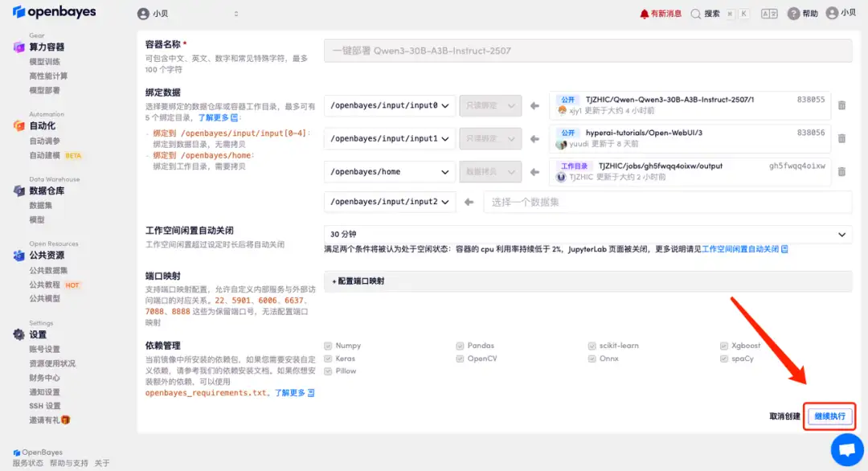This screenshot has width=868, height=471.
Task: Toggle the scikit-learn checkbox
Action: [x=592, y=346]
